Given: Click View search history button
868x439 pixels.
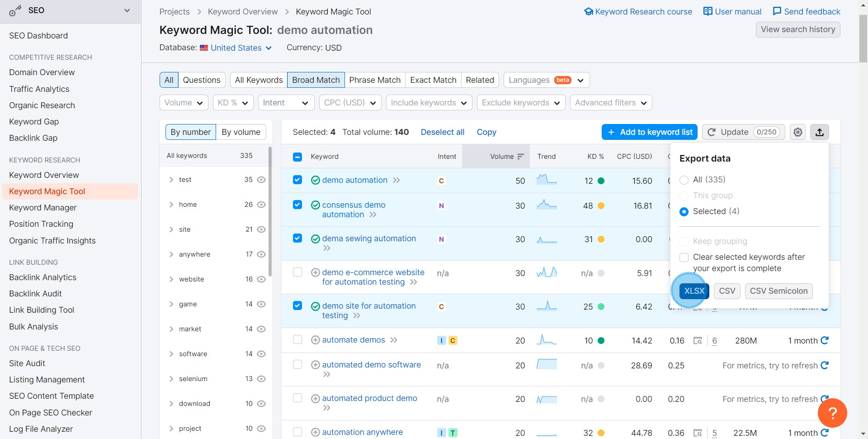Looking at the screenshot, I should coord(798,29).
